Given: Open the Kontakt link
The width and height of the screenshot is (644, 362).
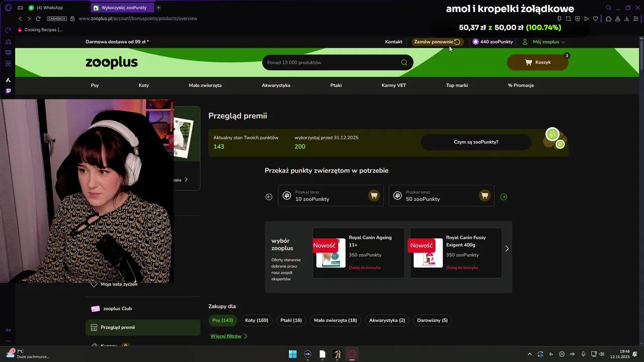Looking at the screenshot, I should (393, 42).
